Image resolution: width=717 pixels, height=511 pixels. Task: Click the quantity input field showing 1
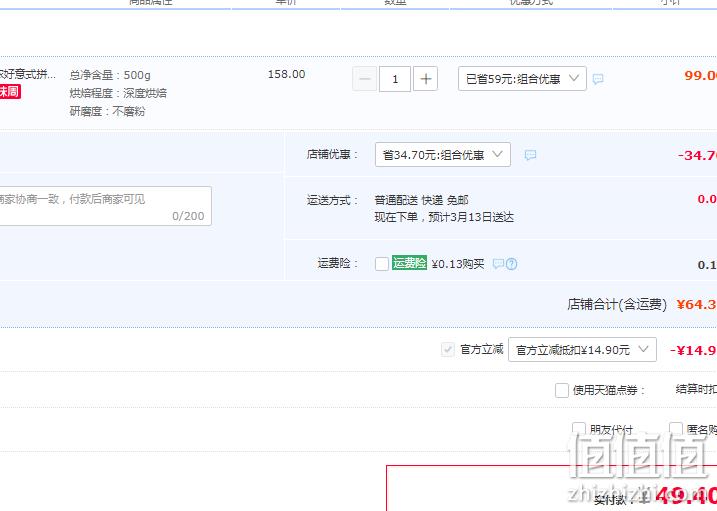395,79
